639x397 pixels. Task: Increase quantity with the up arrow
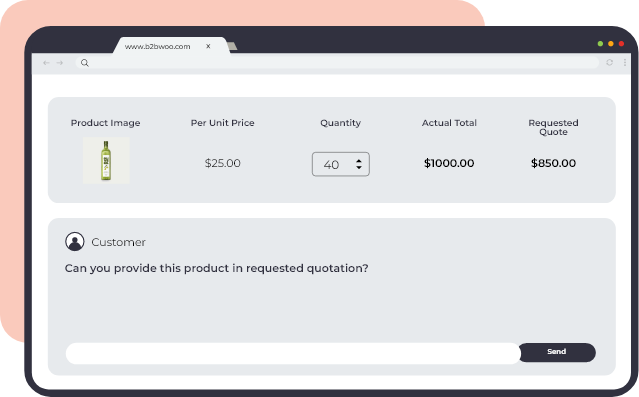(359, 161)
